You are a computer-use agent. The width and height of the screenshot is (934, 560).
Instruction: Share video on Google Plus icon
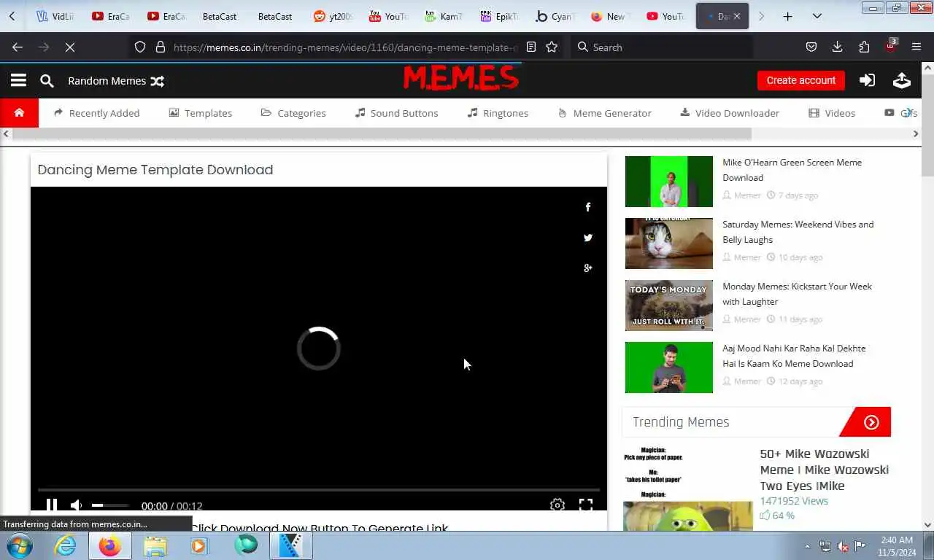pyautogui.click(x=587, y=268)
